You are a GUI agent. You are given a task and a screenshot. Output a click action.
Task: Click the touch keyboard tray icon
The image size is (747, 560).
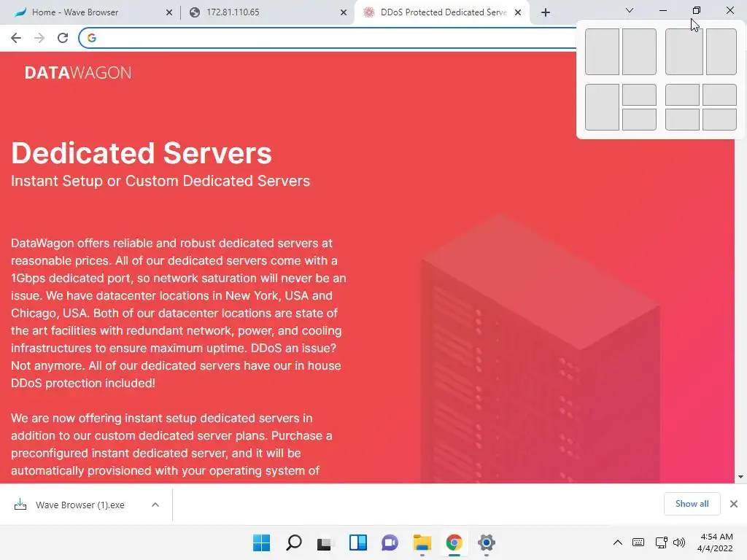(x=638, y=542)
